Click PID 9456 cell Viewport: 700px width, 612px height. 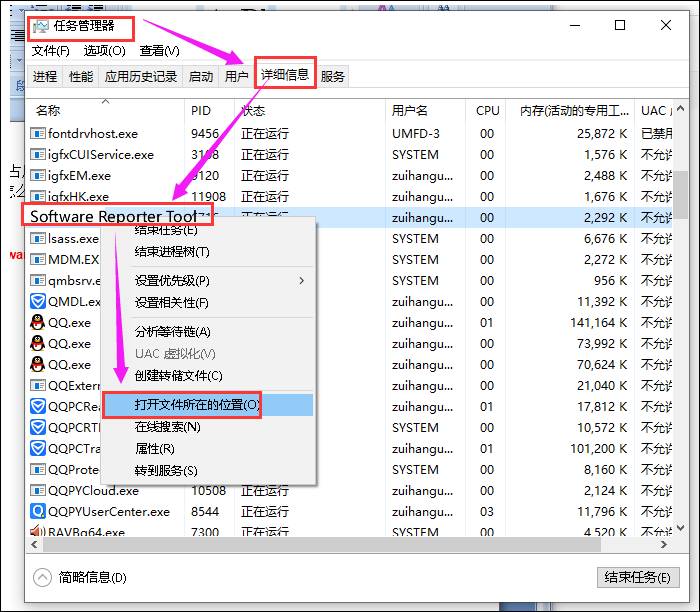click(x=204, y=133)
